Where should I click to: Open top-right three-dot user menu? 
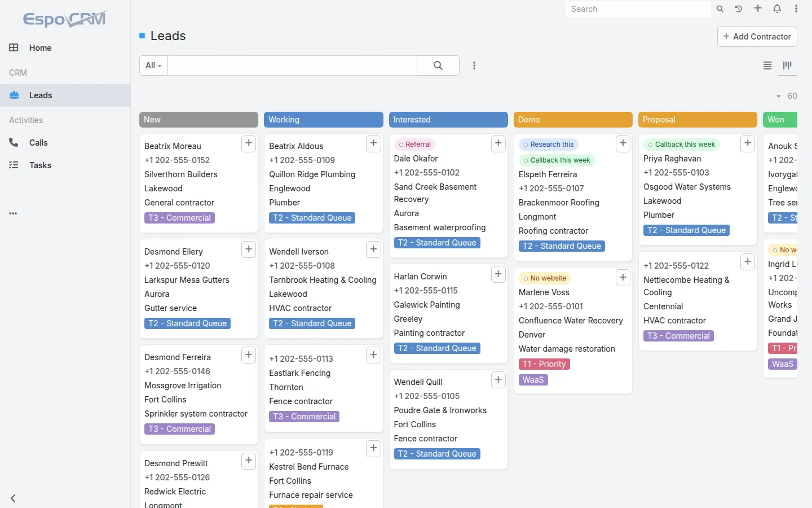[x=796, y=8]
